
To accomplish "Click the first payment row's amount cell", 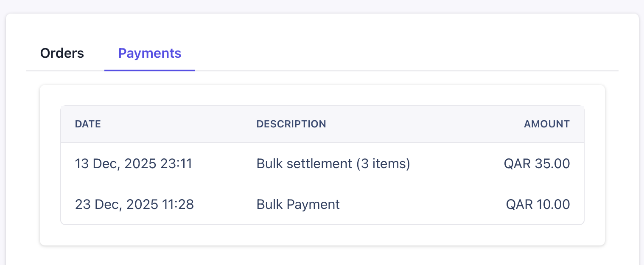I will [x=537, y=164].
